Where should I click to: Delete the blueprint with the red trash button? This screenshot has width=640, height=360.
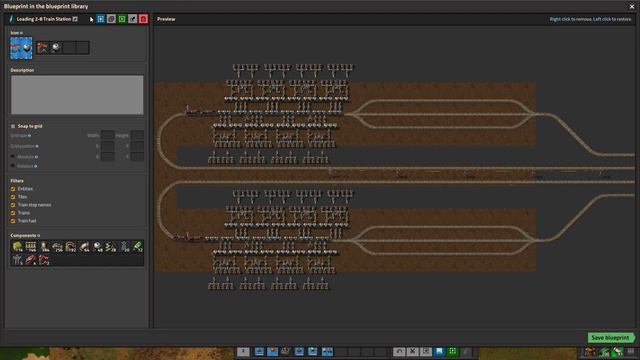click(x=143, y=19)
